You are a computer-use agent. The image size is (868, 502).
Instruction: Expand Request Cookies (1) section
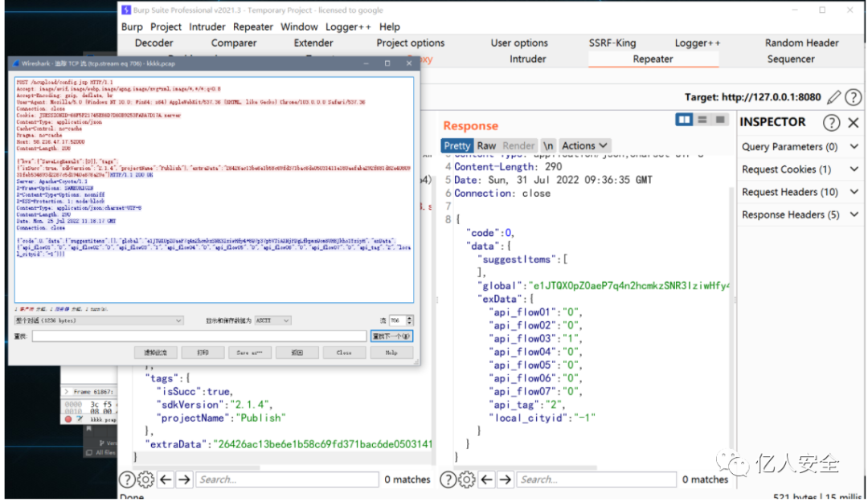click(800, 169)
